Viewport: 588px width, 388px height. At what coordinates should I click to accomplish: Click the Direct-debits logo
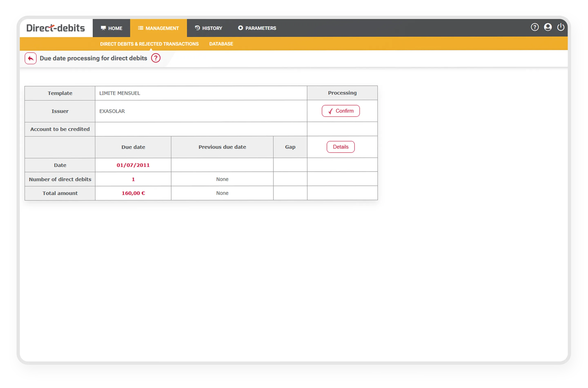click(56, 28)
